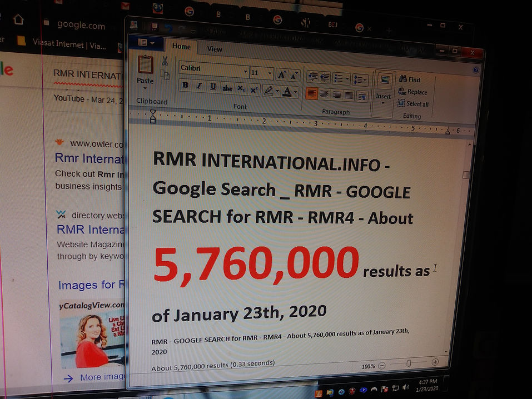This screenshot has width=532, height=399.
Task: Open the Rmr Internat owler search result
Action: click(90, 159)
